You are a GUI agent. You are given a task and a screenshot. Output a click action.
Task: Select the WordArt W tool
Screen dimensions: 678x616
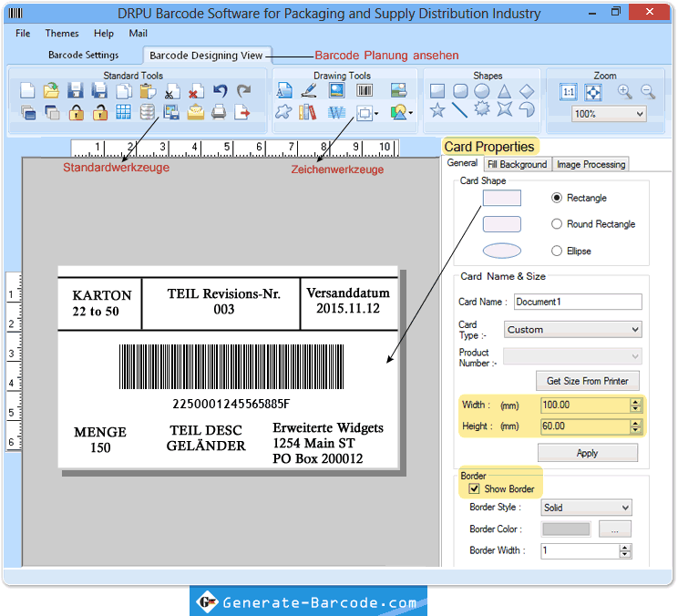point(337,113)
